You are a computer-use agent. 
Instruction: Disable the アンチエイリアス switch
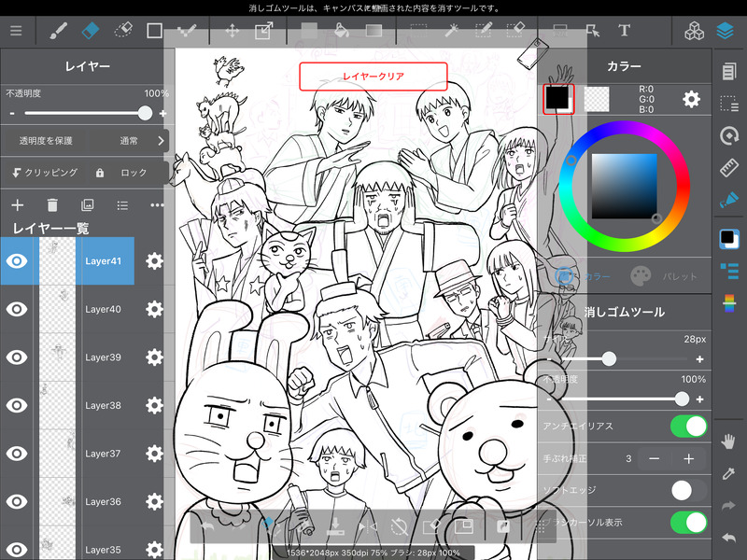point(688,427)
